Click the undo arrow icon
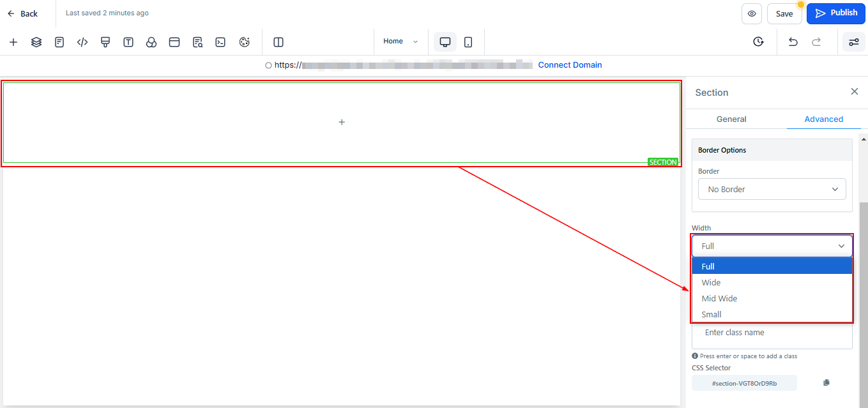The height and width of the screenshot is (408, 868). pos(793,42)
